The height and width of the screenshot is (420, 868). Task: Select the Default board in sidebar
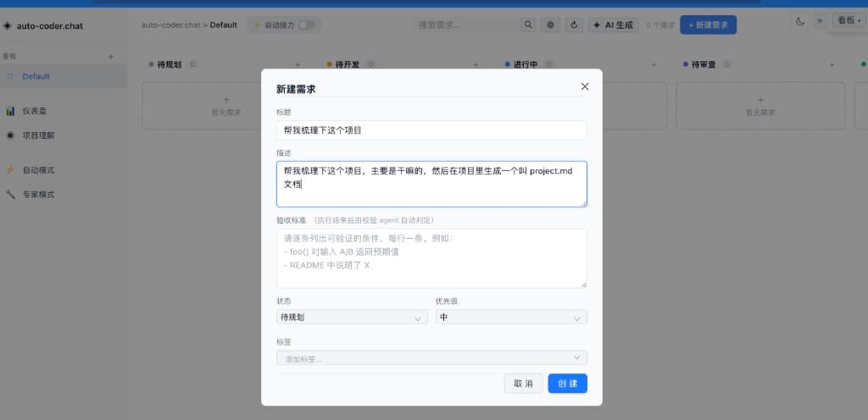pos(63,76)
